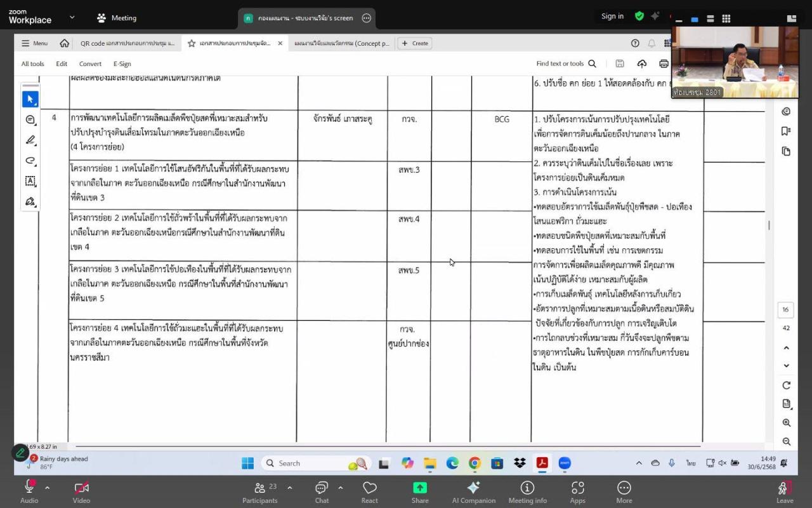
Task: Select the comment tool in Acrobat's quick toolbar
Action: point(30,120)
